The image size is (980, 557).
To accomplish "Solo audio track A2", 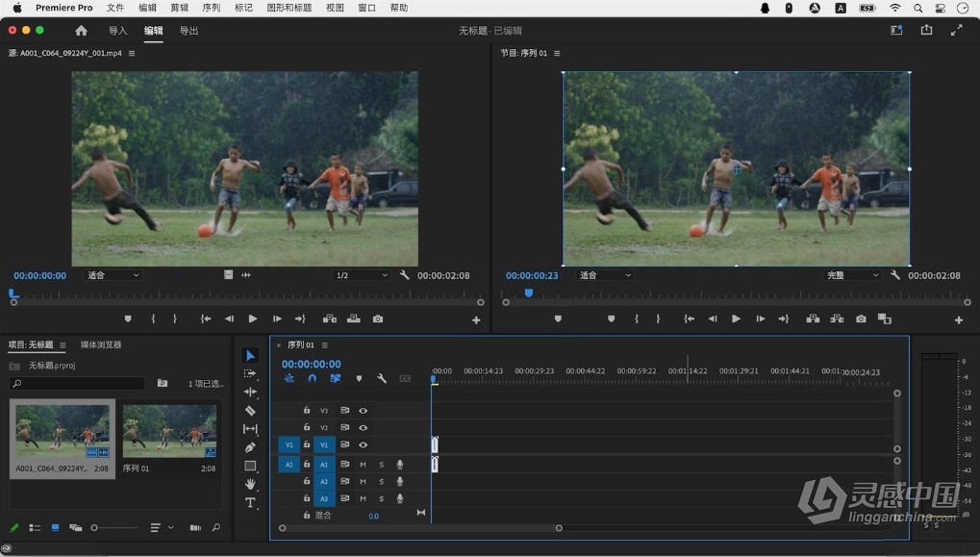I will pos(381,481).
